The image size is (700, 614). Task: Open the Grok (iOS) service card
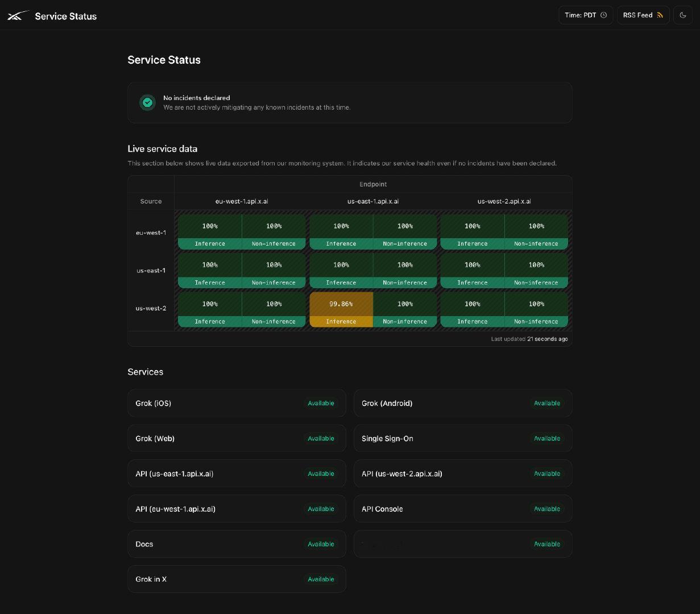tap(237, 403)
